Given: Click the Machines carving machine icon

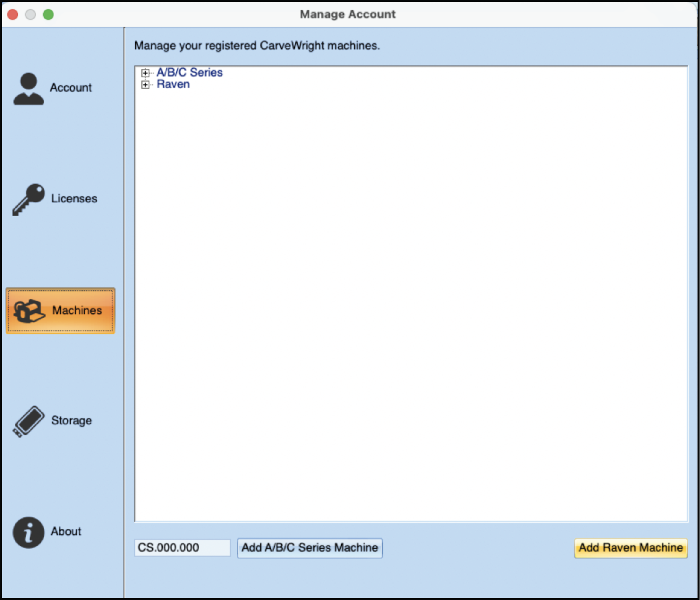Looking at the screenshot, I should point(29,311).
